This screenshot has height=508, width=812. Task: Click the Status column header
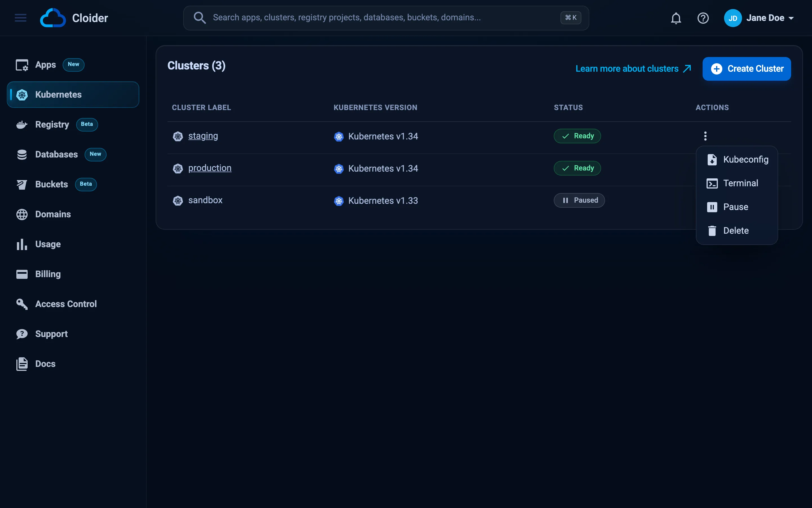(x=568, y=108)
